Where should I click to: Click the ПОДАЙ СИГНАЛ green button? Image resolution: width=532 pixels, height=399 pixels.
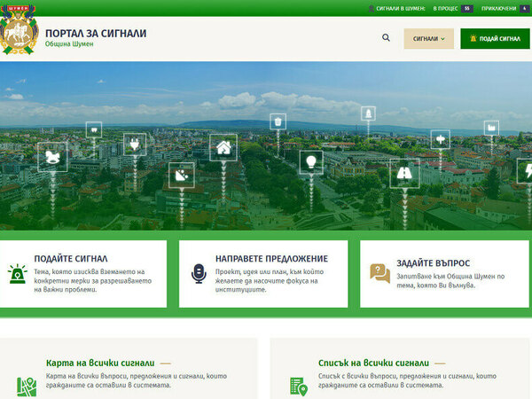[x=495, y=39]
